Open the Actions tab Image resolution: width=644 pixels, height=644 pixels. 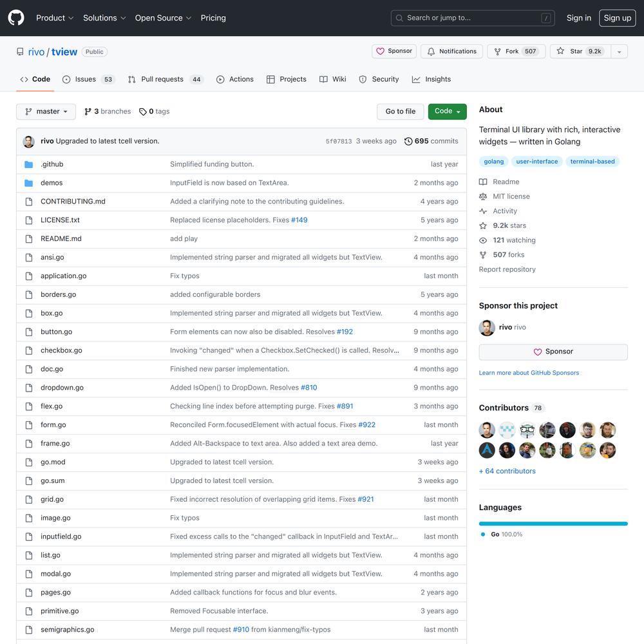pos(235,79)
